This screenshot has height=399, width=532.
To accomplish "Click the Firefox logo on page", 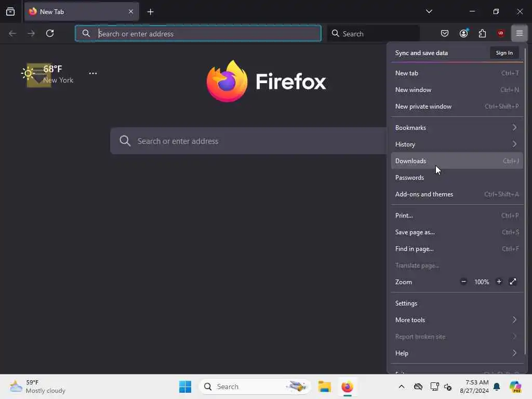I will tap(267, 82).
